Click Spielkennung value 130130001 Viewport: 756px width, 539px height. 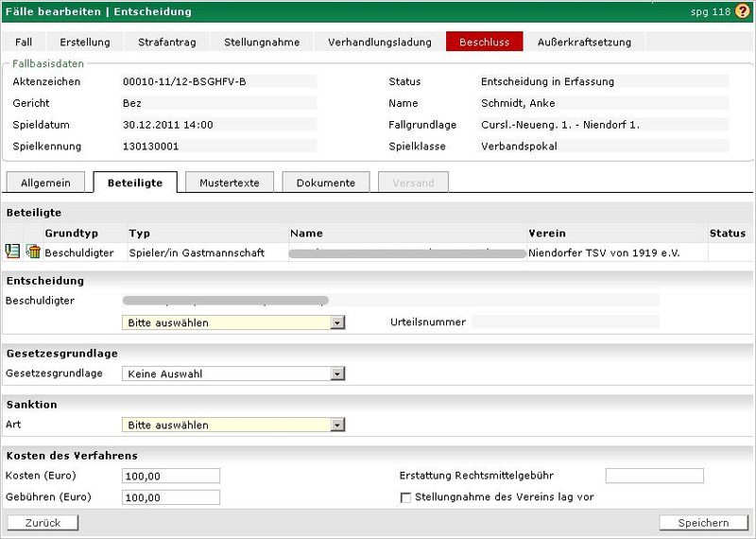tap(151, 147)
